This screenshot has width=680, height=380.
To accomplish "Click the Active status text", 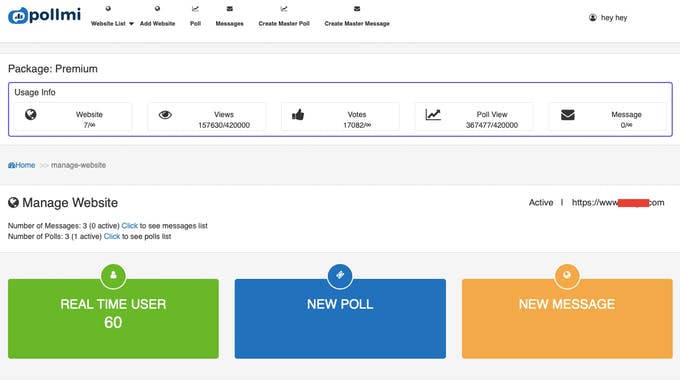I will pos(541,203).
